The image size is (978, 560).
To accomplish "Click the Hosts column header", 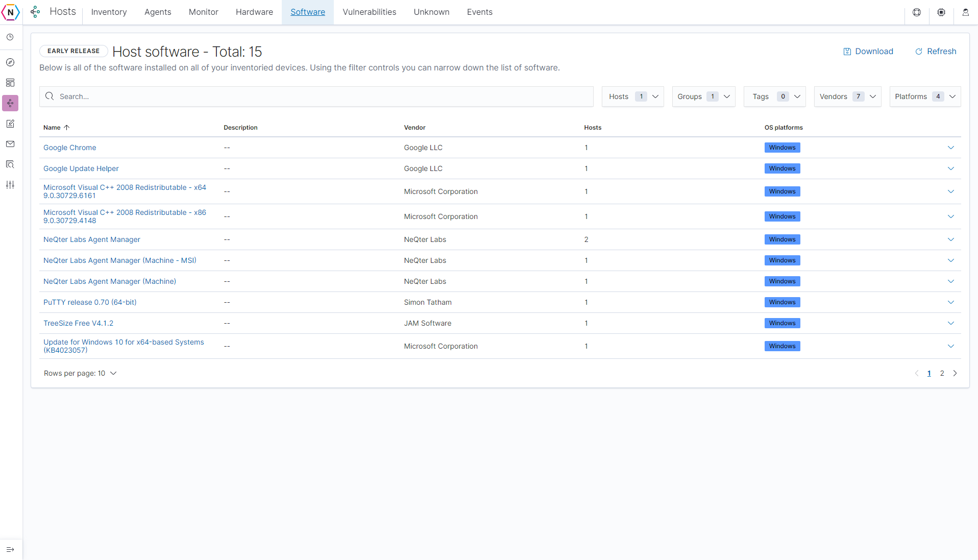I will tap(593, 128).
